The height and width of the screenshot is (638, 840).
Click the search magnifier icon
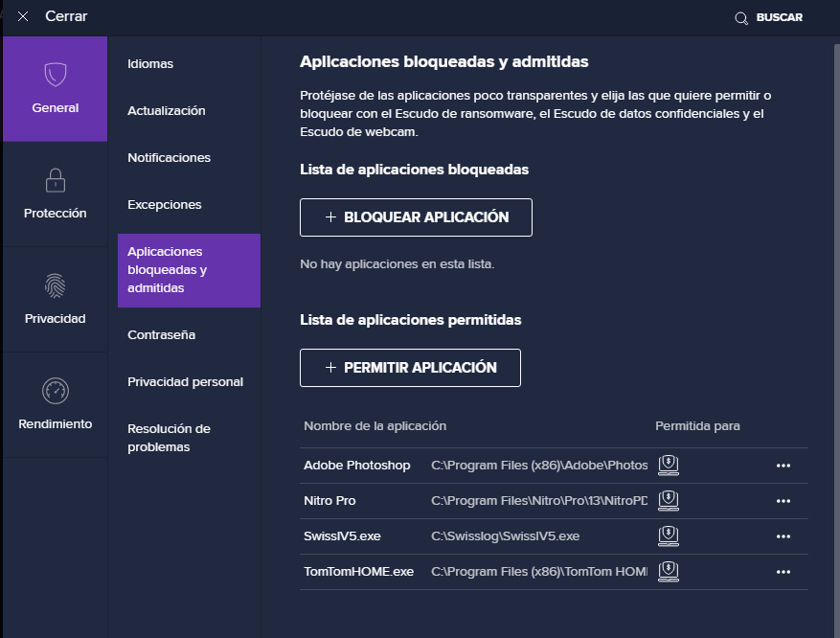click(740, 18)
